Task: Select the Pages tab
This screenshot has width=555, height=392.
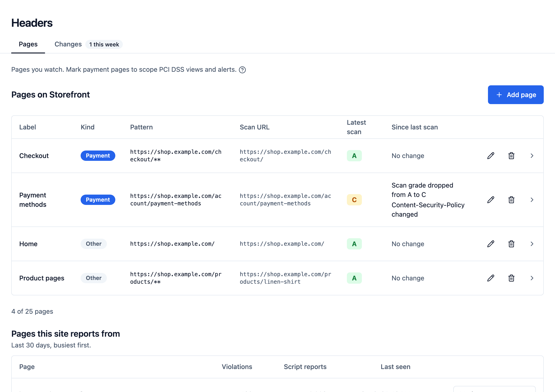Action: click(x=28, y=44)
